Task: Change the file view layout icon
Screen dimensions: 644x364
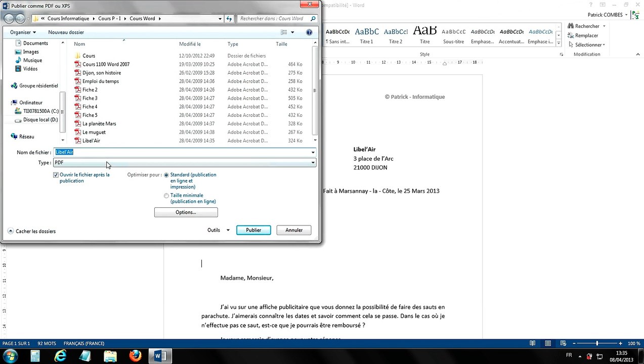Action: tap(284, 32)
